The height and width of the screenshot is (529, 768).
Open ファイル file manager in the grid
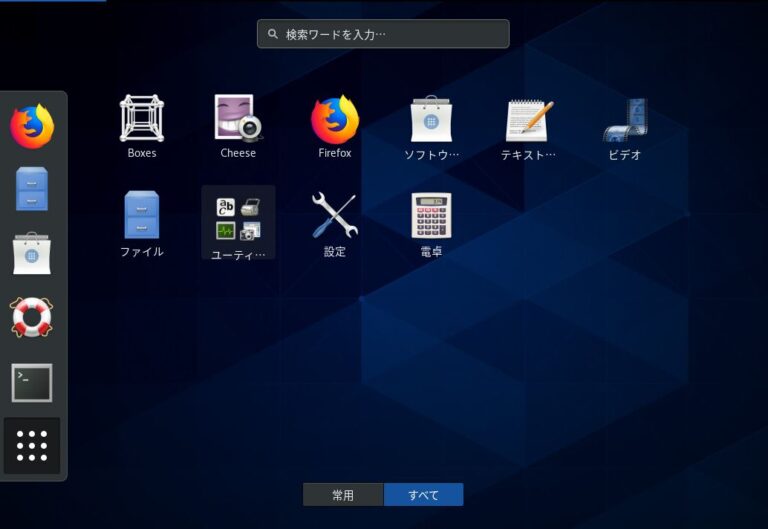(x=142, y=223)
